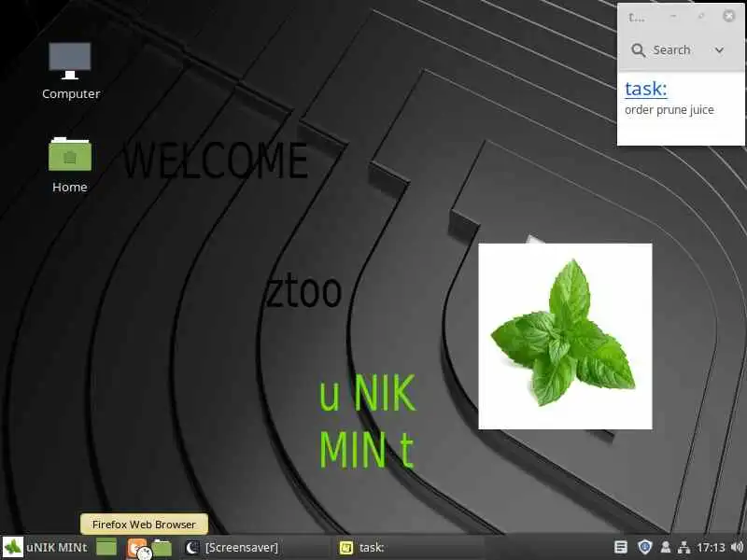The width and height of the screenshot is (747, 560).
Task: Close the note window
Action: coord(728,16)
